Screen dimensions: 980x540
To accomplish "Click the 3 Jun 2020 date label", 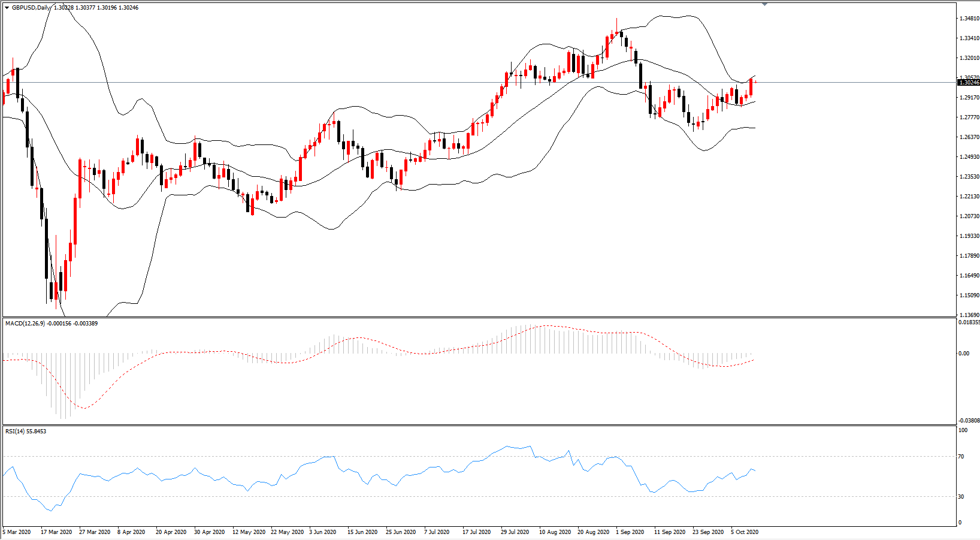I will coord(323,532).
